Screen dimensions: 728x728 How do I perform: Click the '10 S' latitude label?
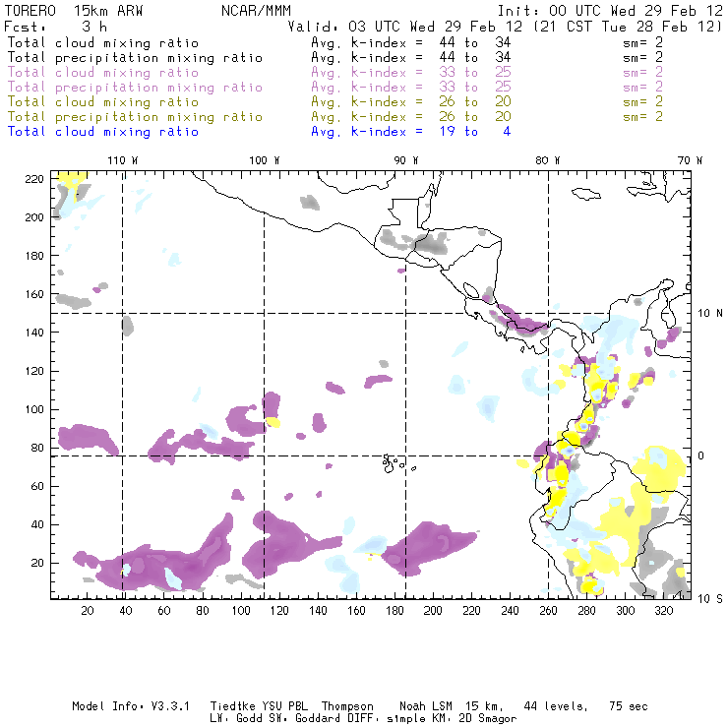[710, 599]
